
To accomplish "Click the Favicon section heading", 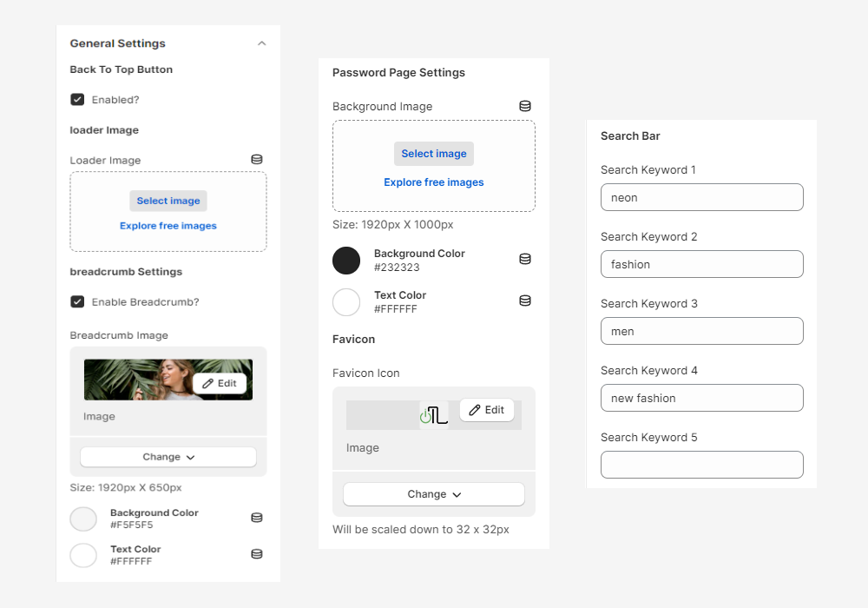I will [x=354, y=339].
